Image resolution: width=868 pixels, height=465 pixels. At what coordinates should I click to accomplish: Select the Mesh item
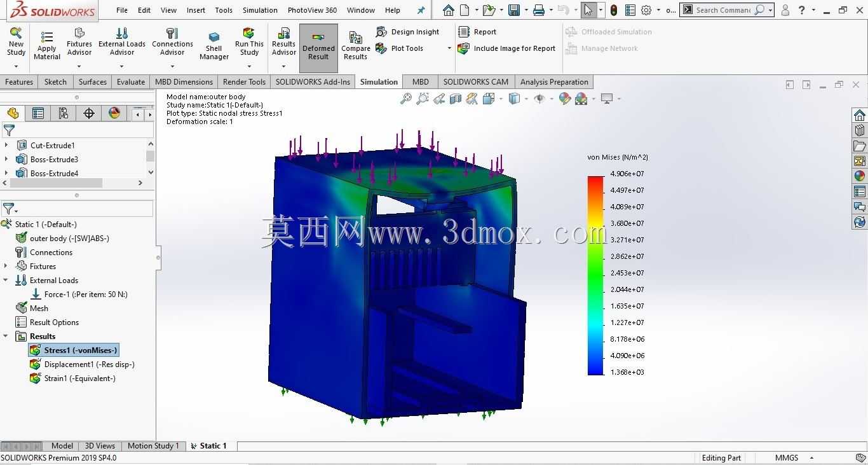coord(32,308)
